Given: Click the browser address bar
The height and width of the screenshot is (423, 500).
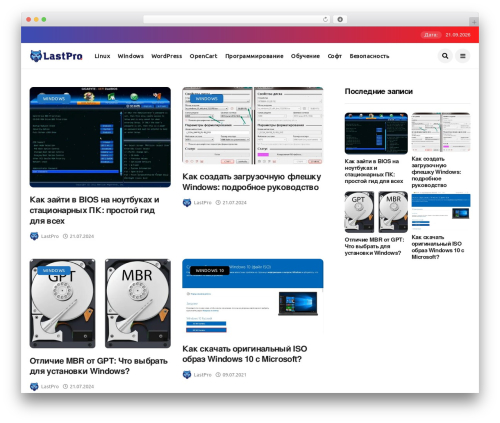Looking at the screenshot, I should (x=237, y=20).
